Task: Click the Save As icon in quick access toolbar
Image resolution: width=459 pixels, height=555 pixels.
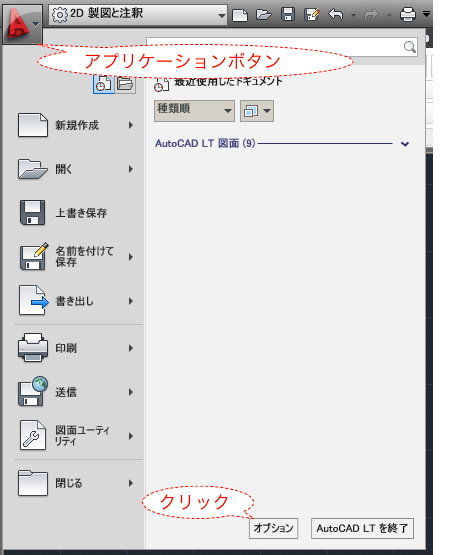Action: point(312,15)
